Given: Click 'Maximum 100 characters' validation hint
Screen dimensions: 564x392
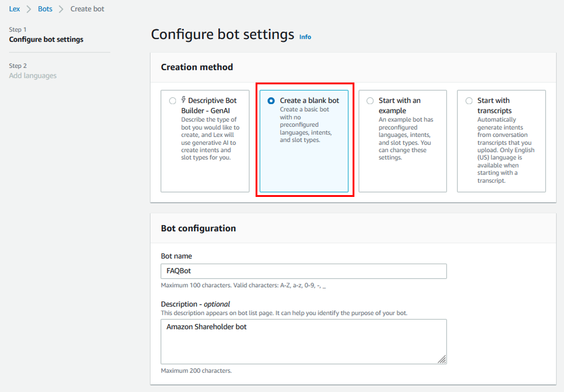Looking at the screenshot, I should (243, 285).
